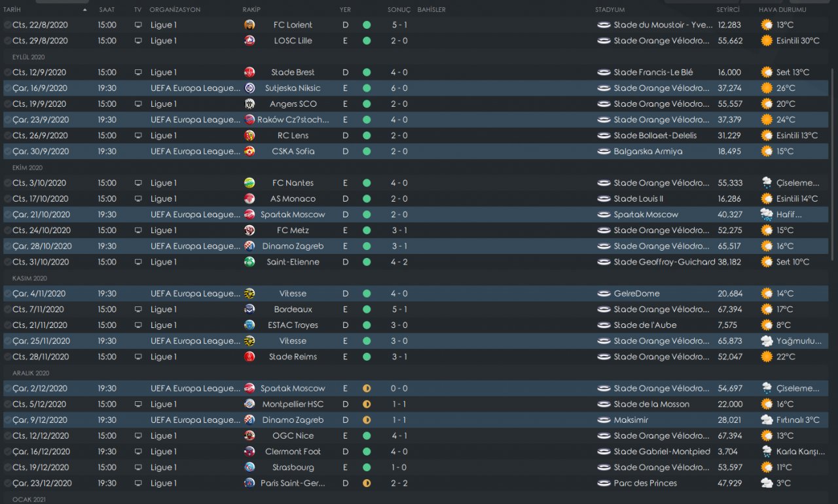838x504 pixels.
Task: Click the vertical scrollbar on the right edge
Action: [833, 196]
